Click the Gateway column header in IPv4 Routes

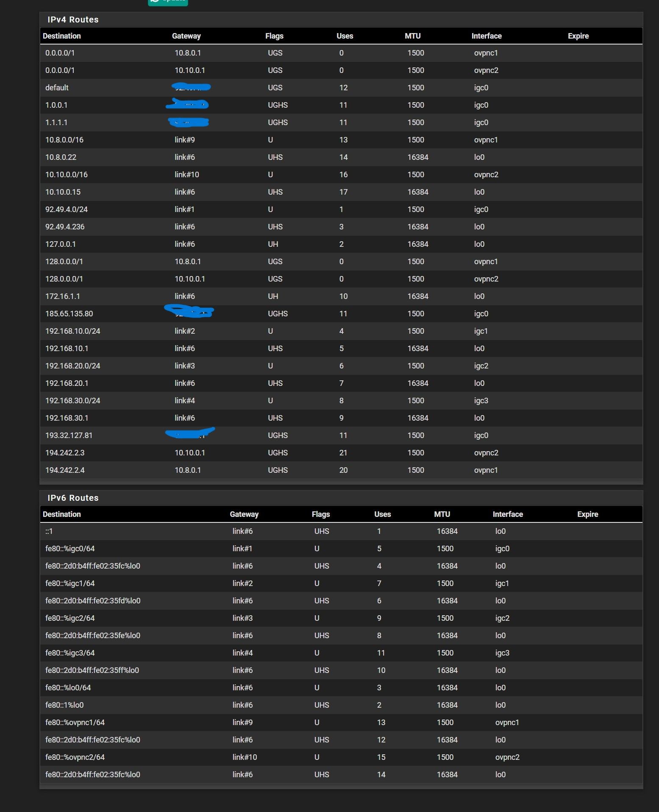(186, 36)
